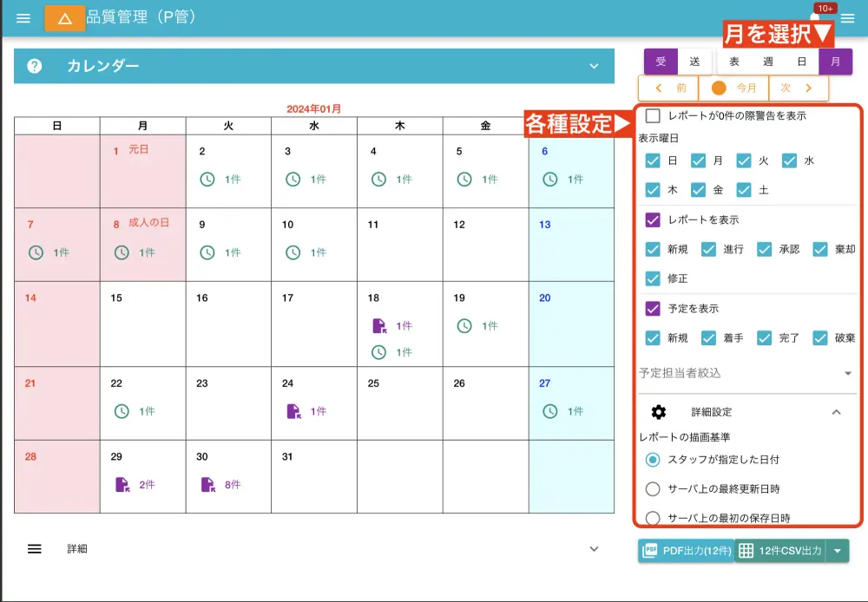This screenshot has width=868, height=602.
Task: Go to next month with 次 button
Action: pyautogui.click(x=798, y=88)
